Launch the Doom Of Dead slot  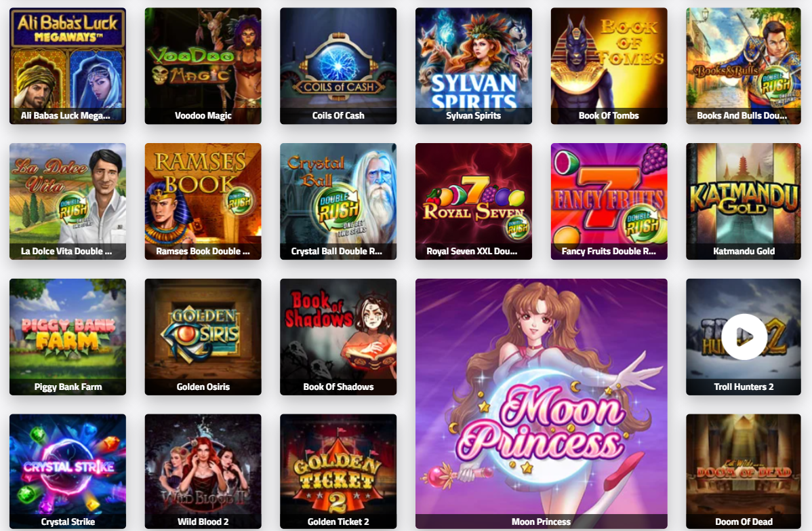point(744,471)
